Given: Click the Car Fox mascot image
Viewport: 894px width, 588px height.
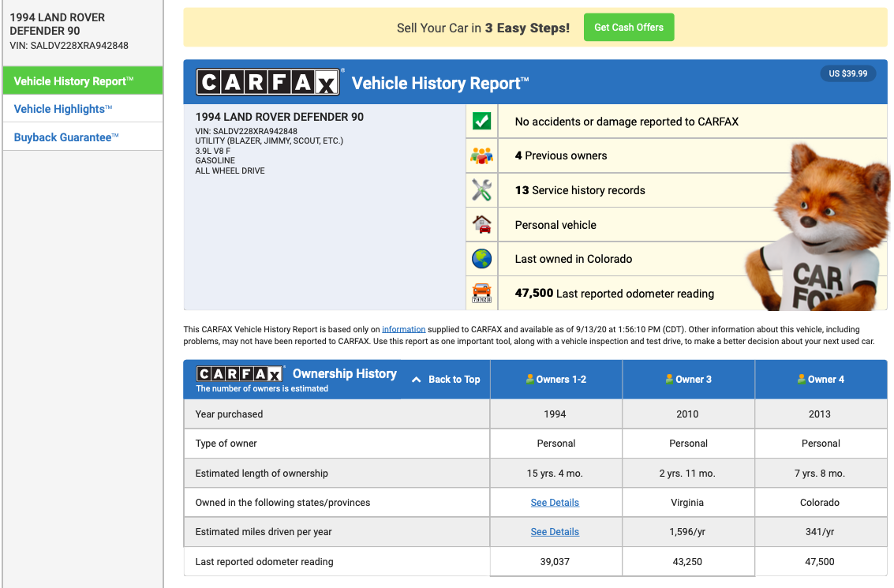Looking at the screenshot, I should coord(818,228).
